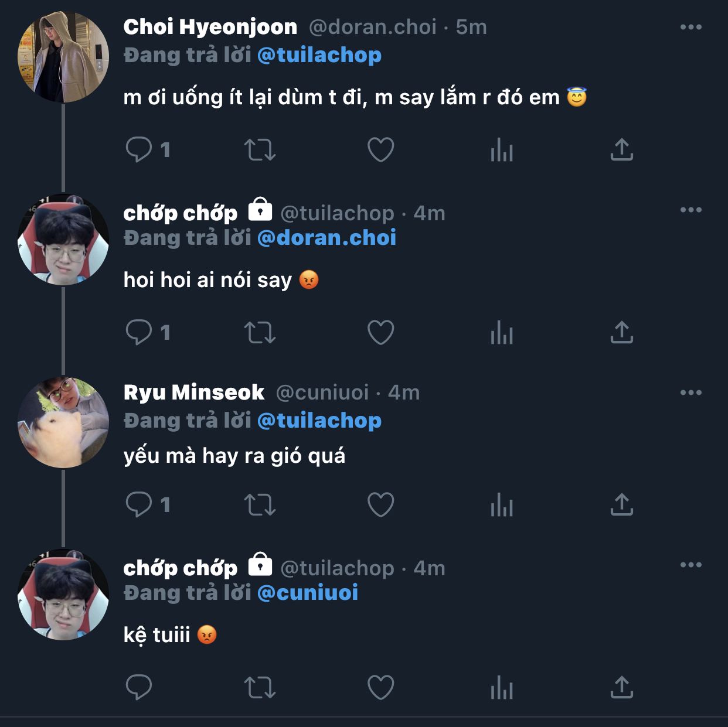Screen dimensions: 728x727
Task: Like Choi Hyeonjoon's tweet
Action: [x=380, y=149]
